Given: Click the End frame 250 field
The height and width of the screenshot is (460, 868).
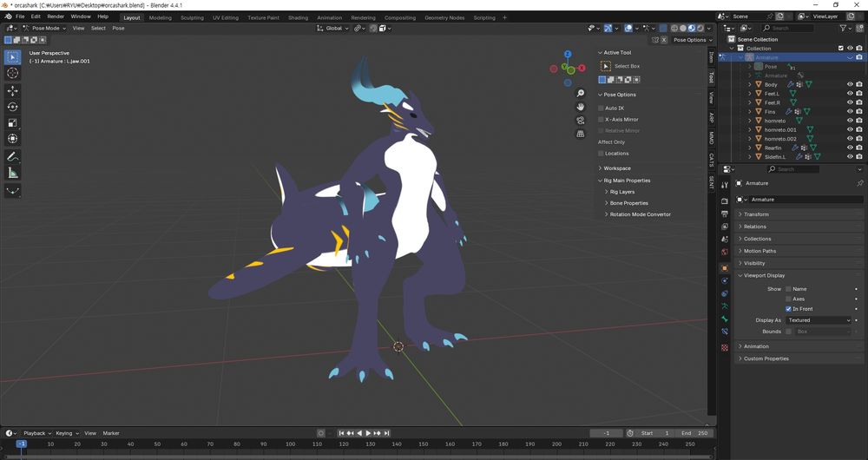Looking at the screenshot, I should point(696,433).
